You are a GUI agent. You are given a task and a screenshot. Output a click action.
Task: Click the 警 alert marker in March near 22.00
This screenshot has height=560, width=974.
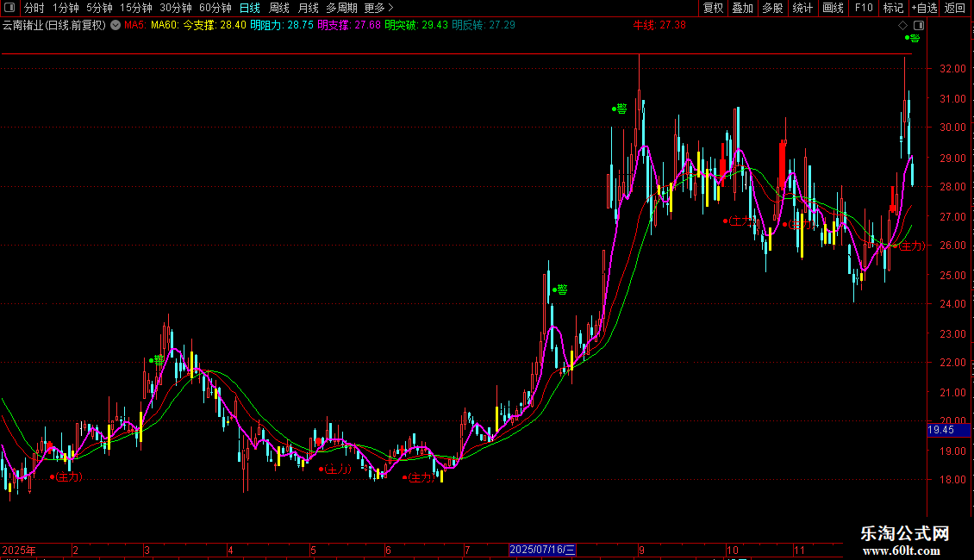(157, 359)
